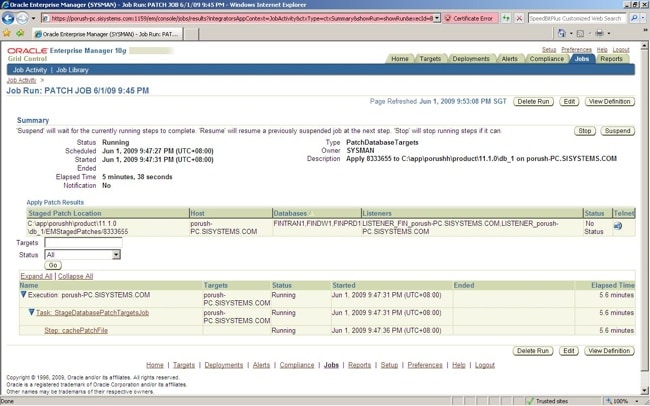Screen dimensions: 650x406
Task: Click the browser Back arrow button
Action: [x=8, y=18]
